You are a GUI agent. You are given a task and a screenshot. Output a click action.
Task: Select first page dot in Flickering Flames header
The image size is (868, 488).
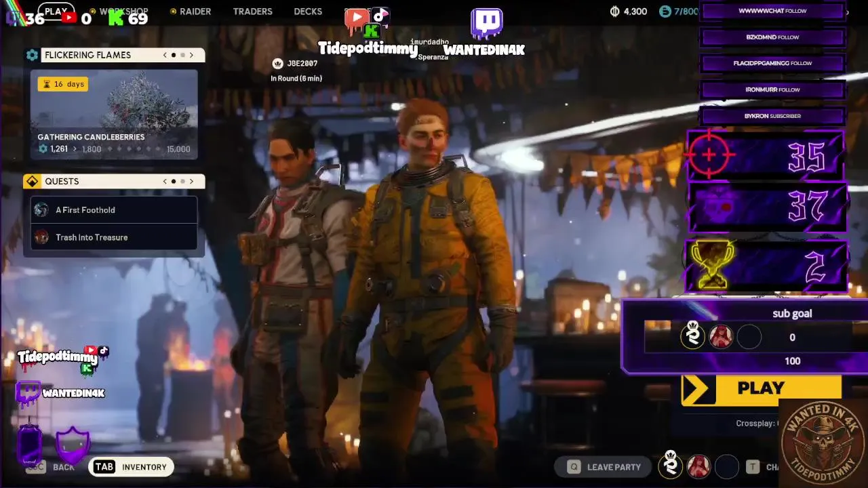pyautogui.click(x=174, y=55)
